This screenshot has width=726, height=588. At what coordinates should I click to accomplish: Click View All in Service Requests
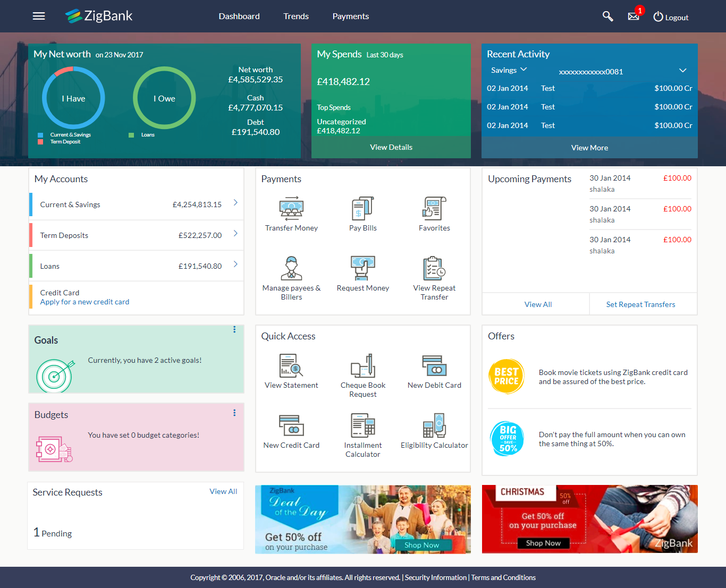tap(223, 491)
